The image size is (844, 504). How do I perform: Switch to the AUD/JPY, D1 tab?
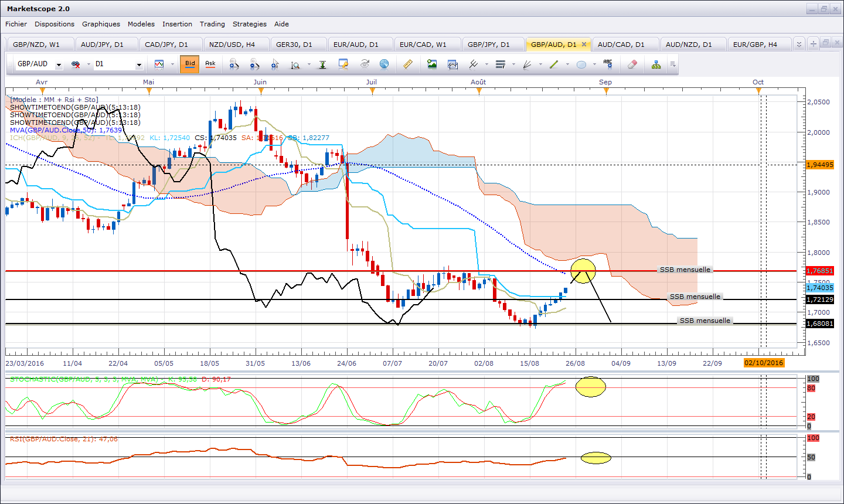coord(106,45)
